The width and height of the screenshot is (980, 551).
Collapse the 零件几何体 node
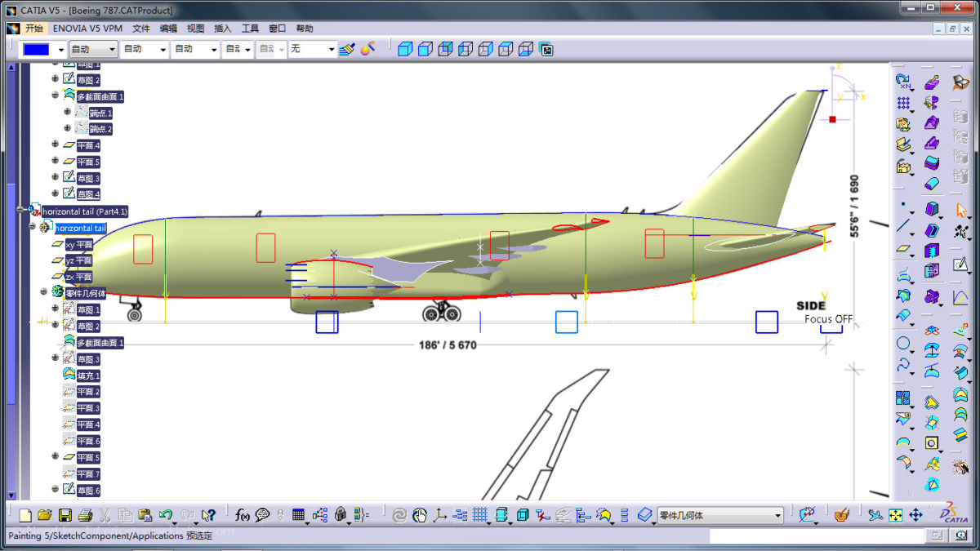(x=44, y=291)
